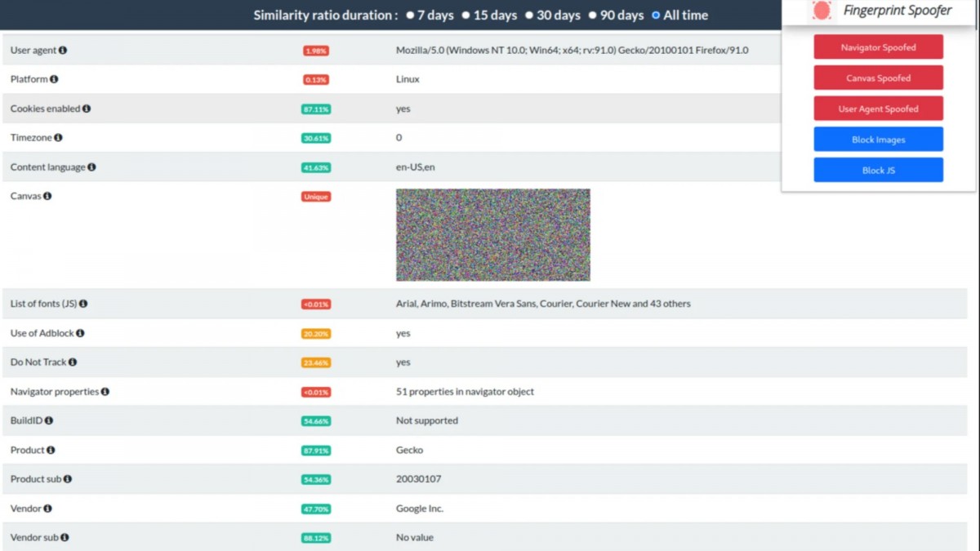This screenshot has width=980, height=551.
Task: Pick the 90 days radio button
Action: click(x=593, y=16)
